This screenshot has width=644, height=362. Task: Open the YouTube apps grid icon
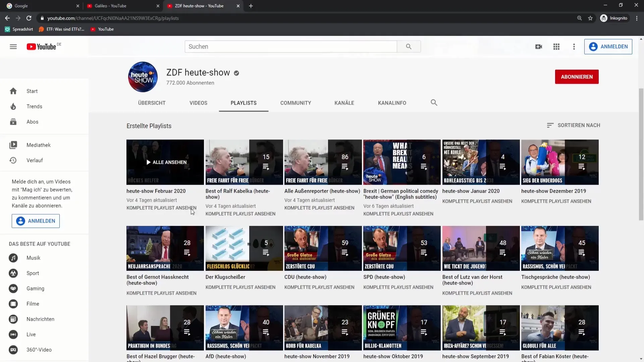[x=556, y=47]
